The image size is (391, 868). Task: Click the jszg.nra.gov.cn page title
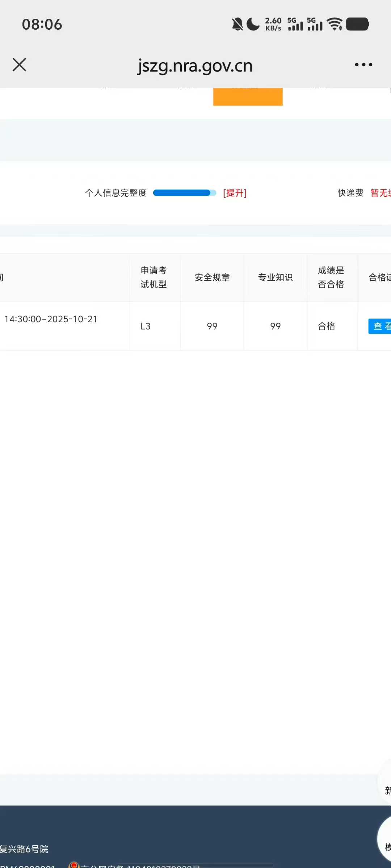coord(195,66)
